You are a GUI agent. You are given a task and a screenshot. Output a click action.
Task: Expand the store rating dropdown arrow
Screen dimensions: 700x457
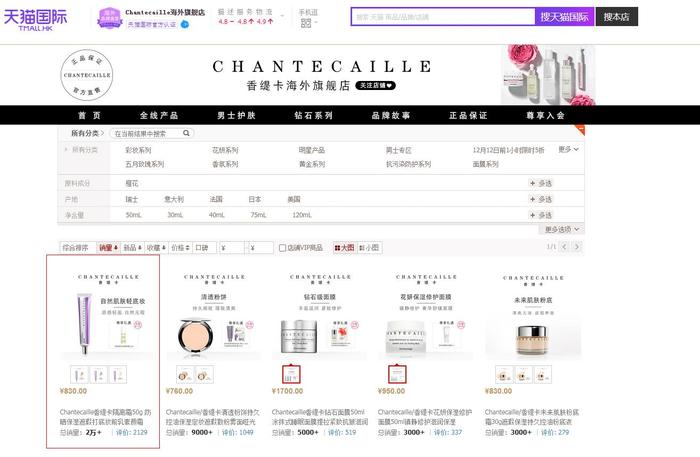282,17
